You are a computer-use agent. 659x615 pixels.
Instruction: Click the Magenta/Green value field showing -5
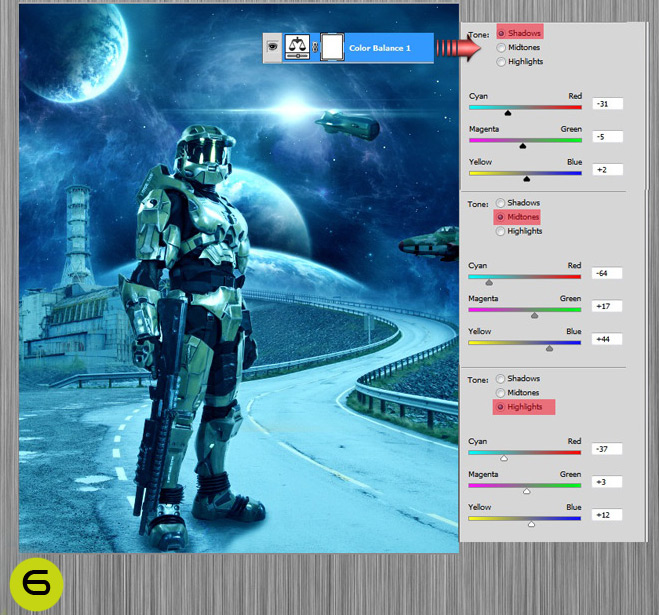pyautogui.click(x=608, y=137)
